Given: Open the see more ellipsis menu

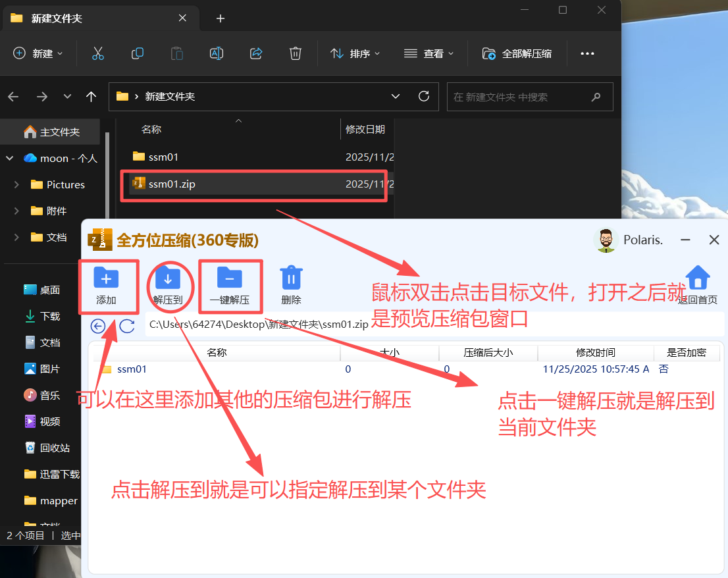Looking at the screenshot, I should coord(587,53).
